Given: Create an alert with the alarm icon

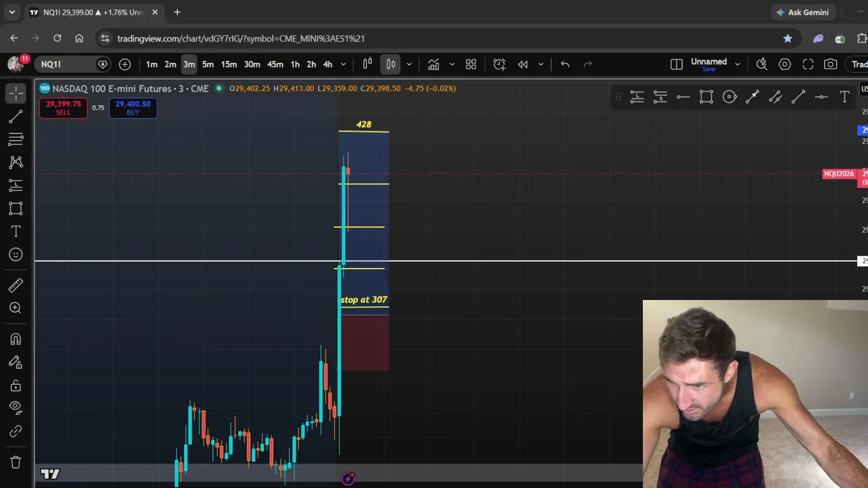Looking at the screenshot, I should (499, 64).
